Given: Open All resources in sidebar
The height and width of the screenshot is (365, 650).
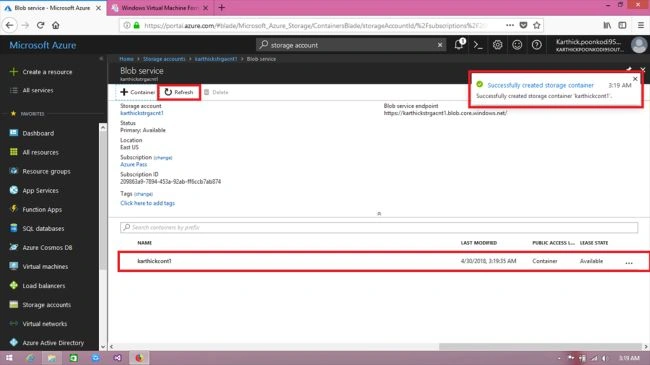Looking at the screenshot, I should [34, 152].
